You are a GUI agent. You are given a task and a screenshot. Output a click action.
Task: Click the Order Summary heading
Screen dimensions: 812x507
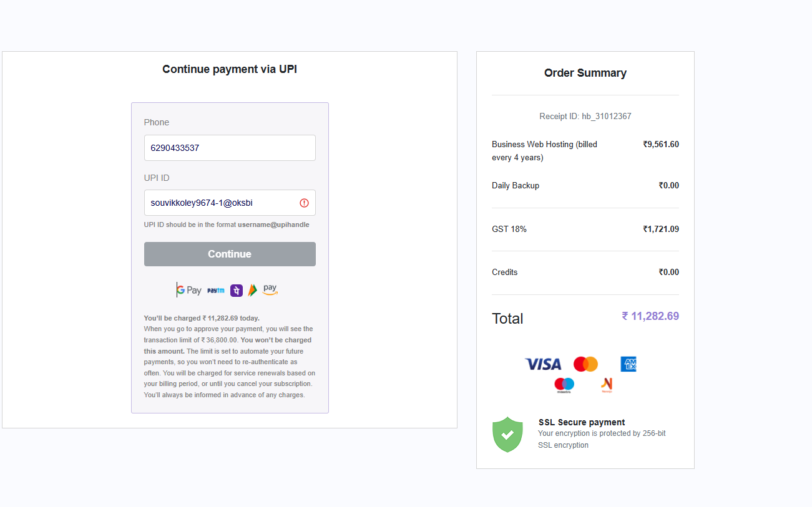click(585, 73)
